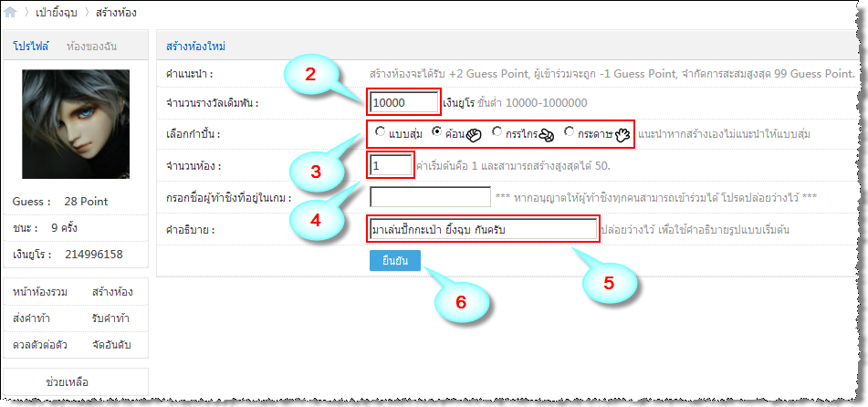
Task: Open สร้างห้อง in side menu
Action: click(x=112, y=292)
